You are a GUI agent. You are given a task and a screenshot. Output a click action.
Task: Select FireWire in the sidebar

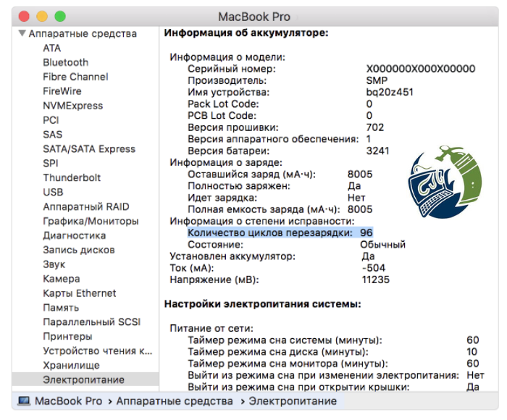click(x=62, y=91)
